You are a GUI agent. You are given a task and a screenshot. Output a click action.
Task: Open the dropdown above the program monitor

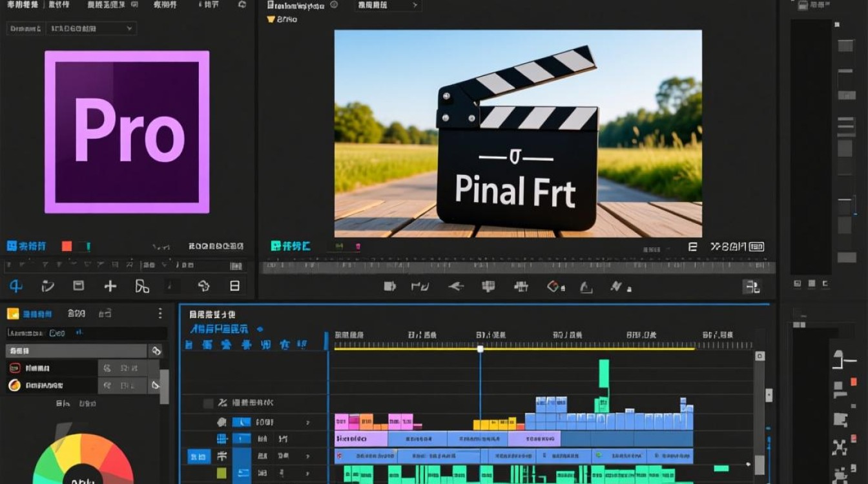[x=387, y=5]
